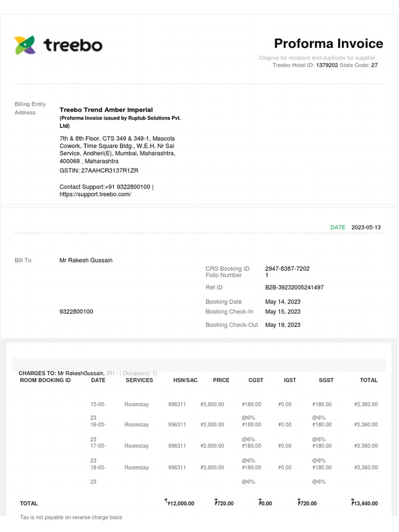
Task: Click the SERVICES column header
Action: (x=139, y=380)
